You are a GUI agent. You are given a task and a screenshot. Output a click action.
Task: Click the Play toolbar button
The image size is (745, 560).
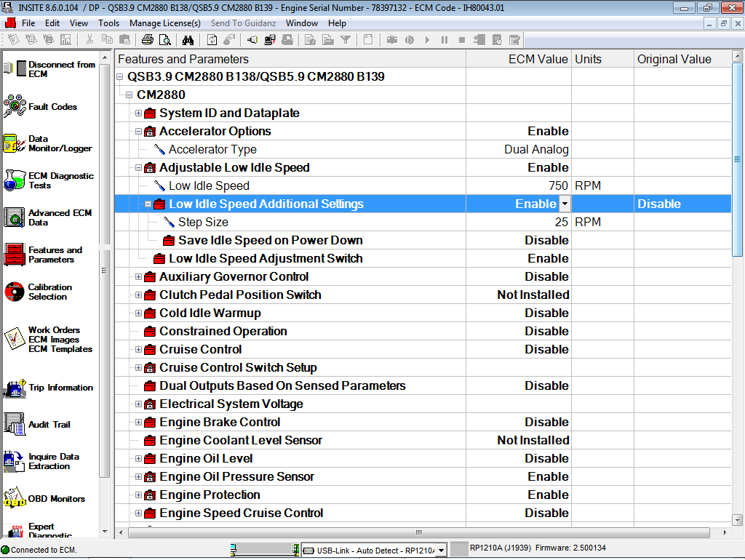[427, 40]
